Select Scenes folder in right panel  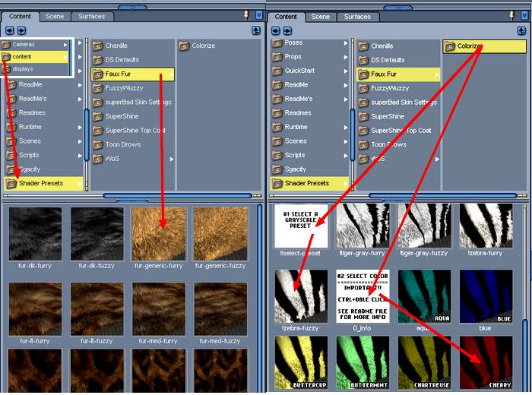(x=309, y=141)
